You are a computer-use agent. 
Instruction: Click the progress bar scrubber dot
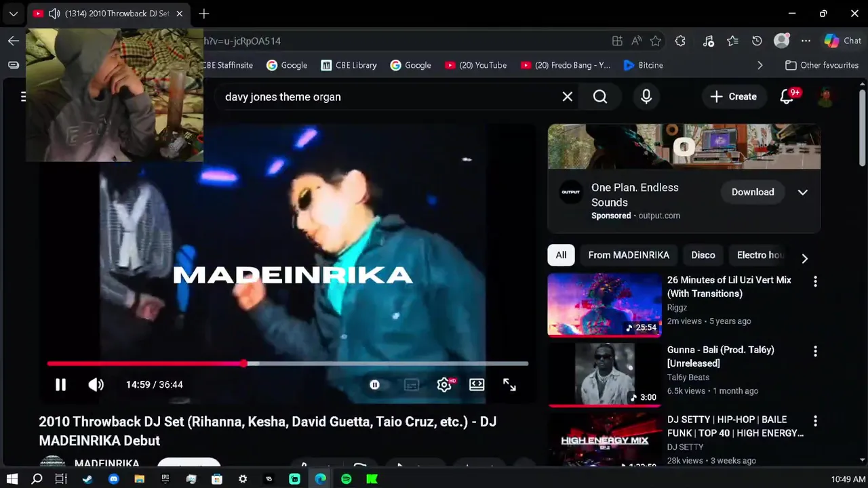point(244,364)
